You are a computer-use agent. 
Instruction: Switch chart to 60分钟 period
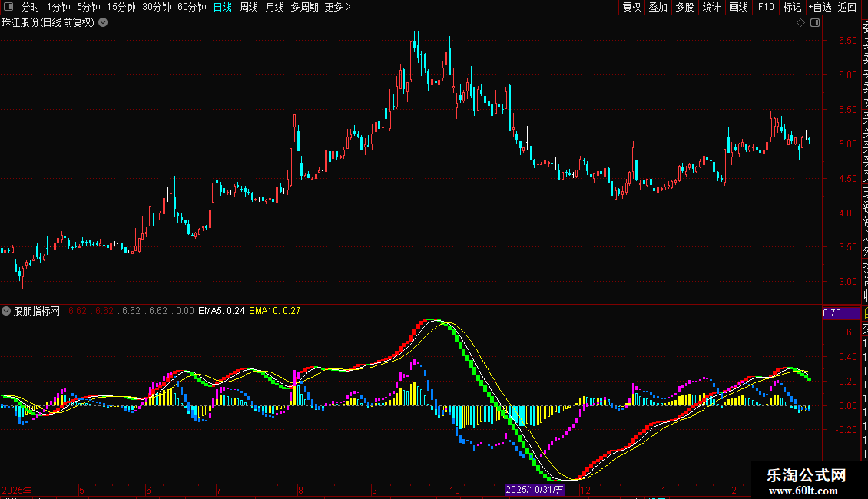[x=191, y=7]
